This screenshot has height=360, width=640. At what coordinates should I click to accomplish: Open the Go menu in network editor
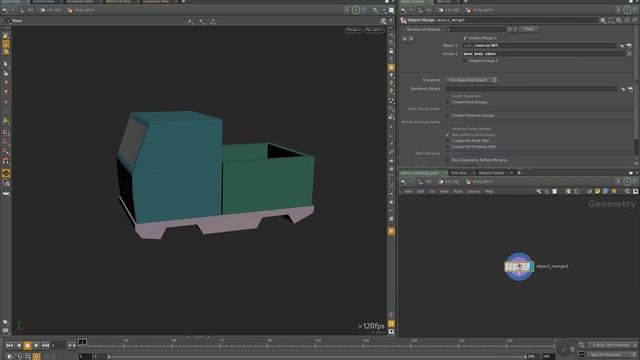432,191
